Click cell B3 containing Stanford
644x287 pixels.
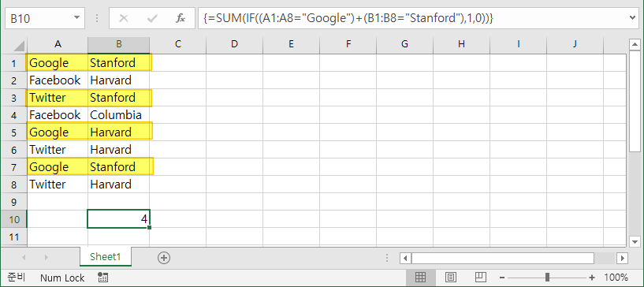(x=119, y=98)
